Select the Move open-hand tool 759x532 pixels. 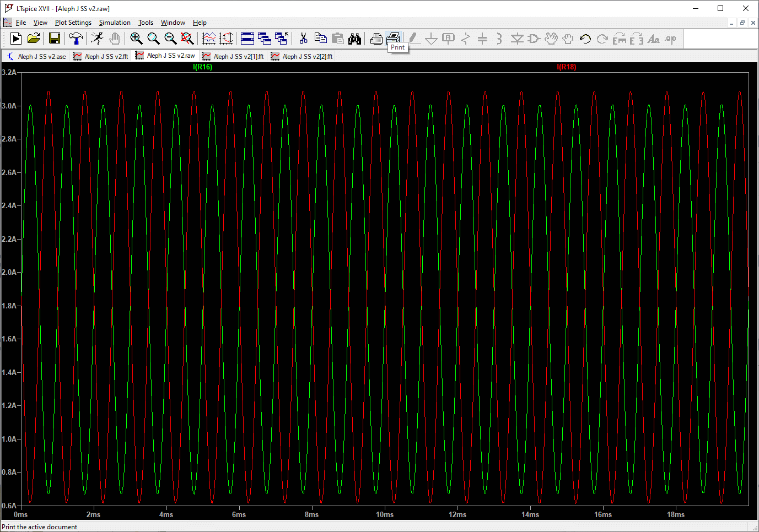pyautogui.click(x=551, y=39)
